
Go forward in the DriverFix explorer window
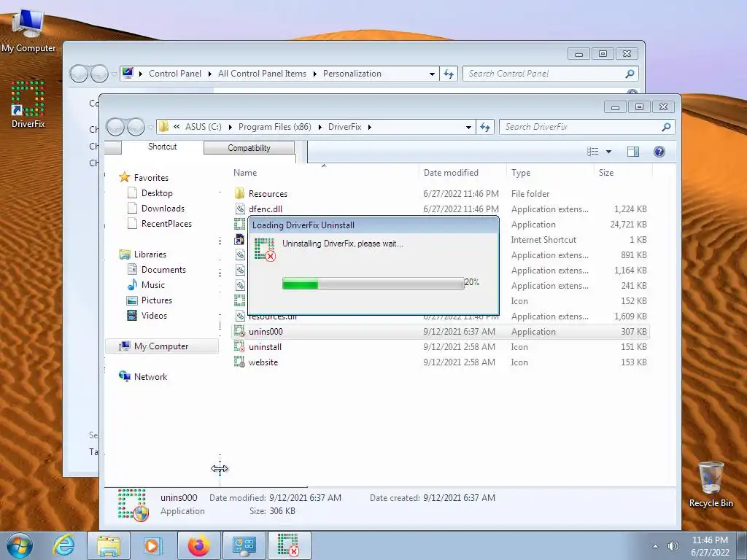136,127
